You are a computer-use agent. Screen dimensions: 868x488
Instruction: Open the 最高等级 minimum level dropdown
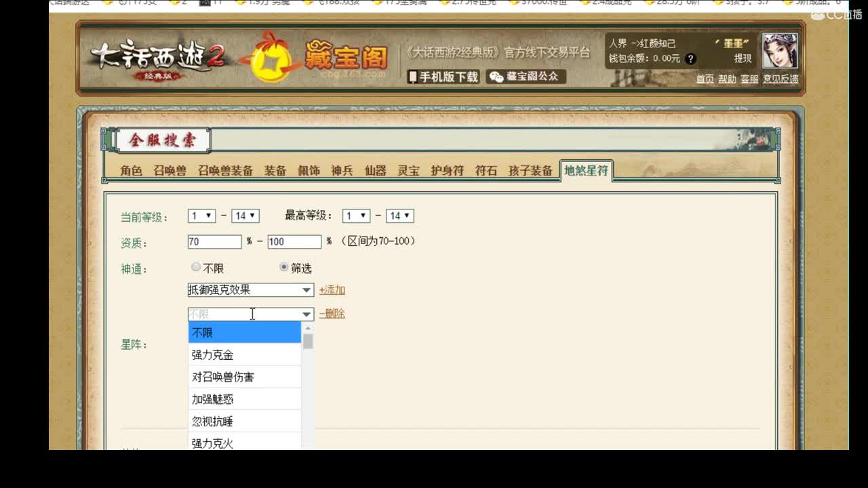coord(356,216)
